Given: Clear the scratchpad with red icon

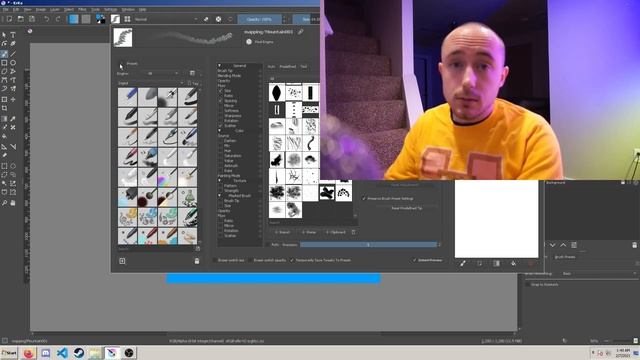Looking at the screenshot, I should pyautogui.click(x=531, y=264).
